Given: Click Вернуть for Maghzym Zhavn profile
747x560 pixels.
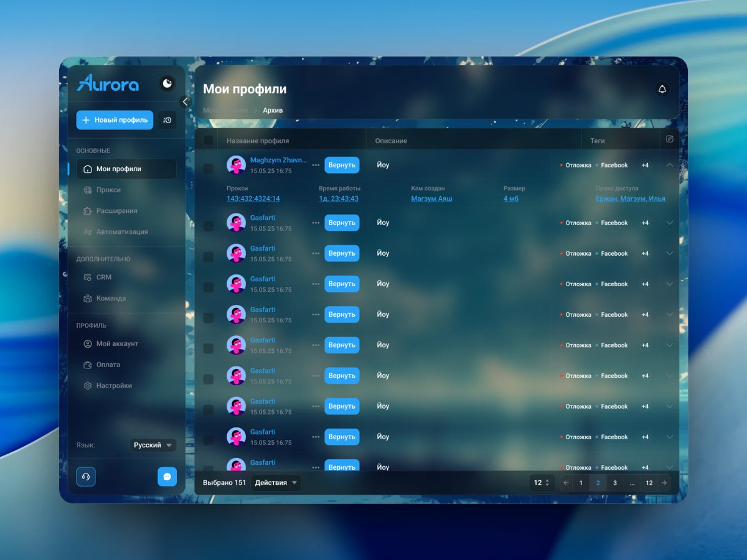Looking at the screenshot, I should [342, 165].
